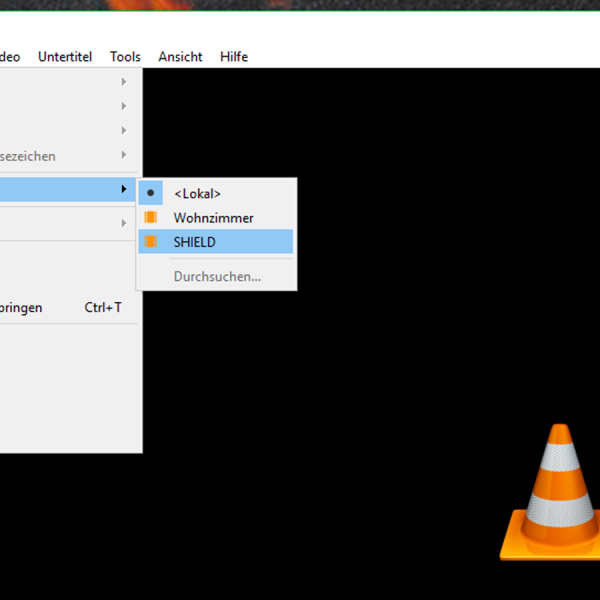Screen dimensions: 600x600
Task: Click the orange renderer icon beside SHIELD
Action: tap(150, 241)
